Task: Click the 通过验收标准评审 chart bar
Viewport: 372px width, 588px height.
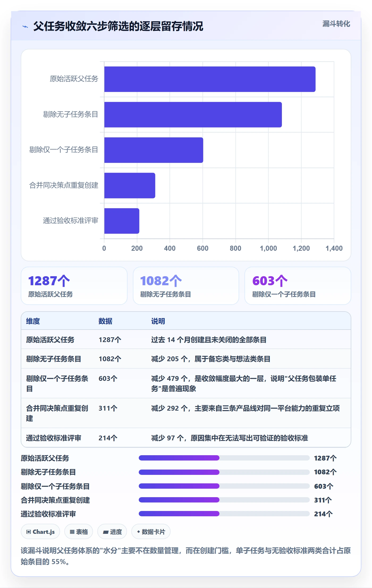Action: [122, 221]
